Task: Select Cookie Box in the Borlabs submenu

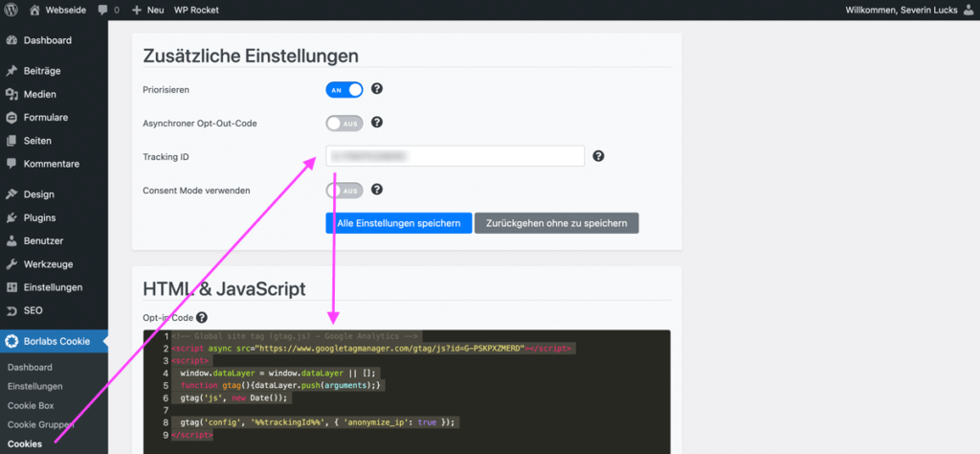Action: coord(33,405)
